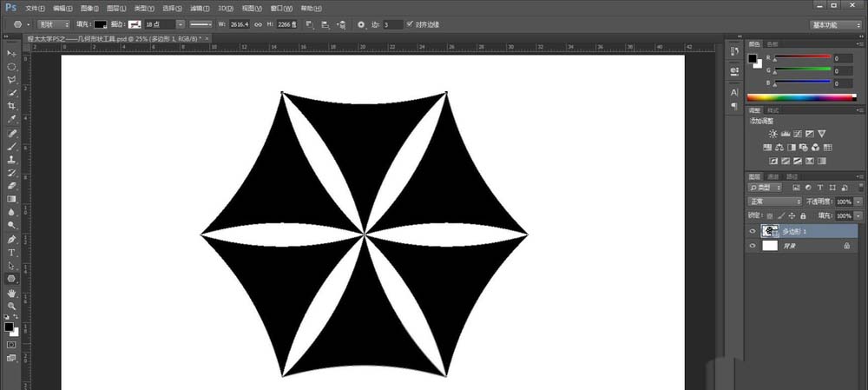Screen dimensions: 868x390
Task: Select the Pen tool
Action: [12, 239]
